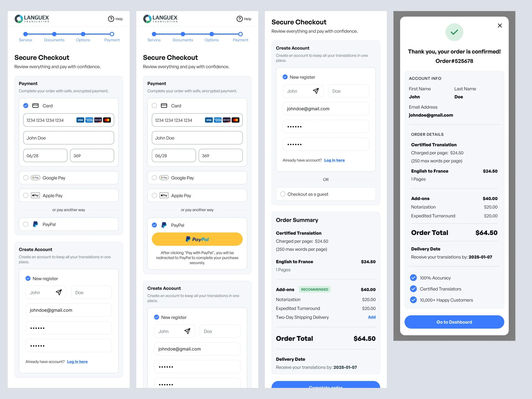Select the Checkout as a guest option

(x=283, y=194)
